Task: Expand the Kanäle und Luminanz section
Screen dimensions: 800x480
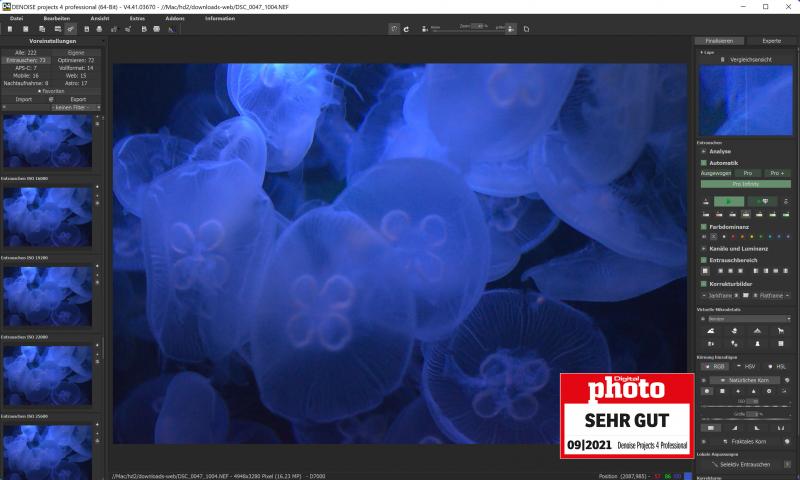Action: (x=703, y=248)
